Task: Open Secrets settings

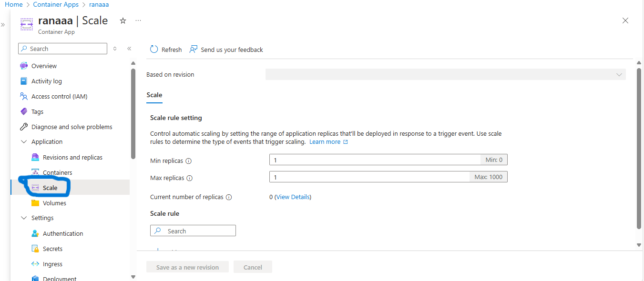Action: click(x=52, y=249)
